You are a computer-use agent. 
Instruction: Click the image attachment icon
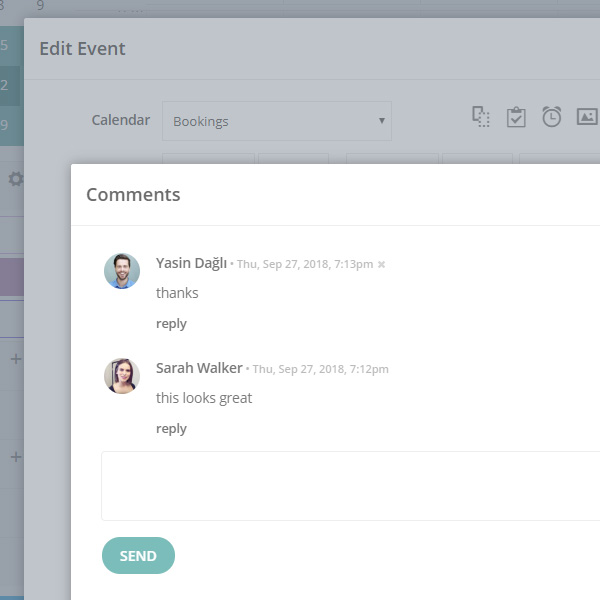[587, 116]
